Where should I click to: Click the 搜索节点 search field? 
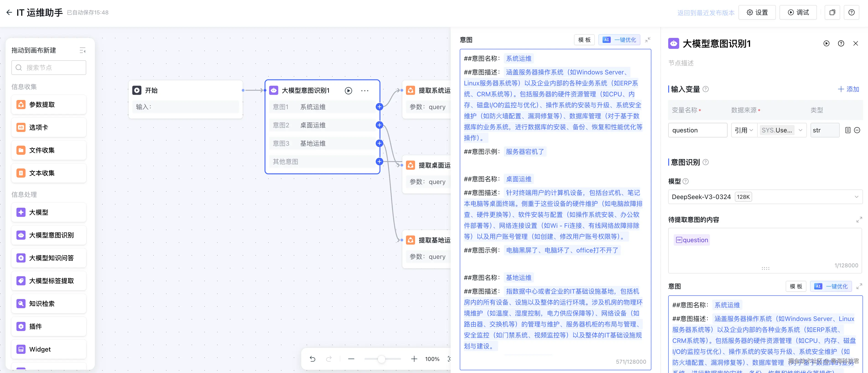[x=49, y=68]
